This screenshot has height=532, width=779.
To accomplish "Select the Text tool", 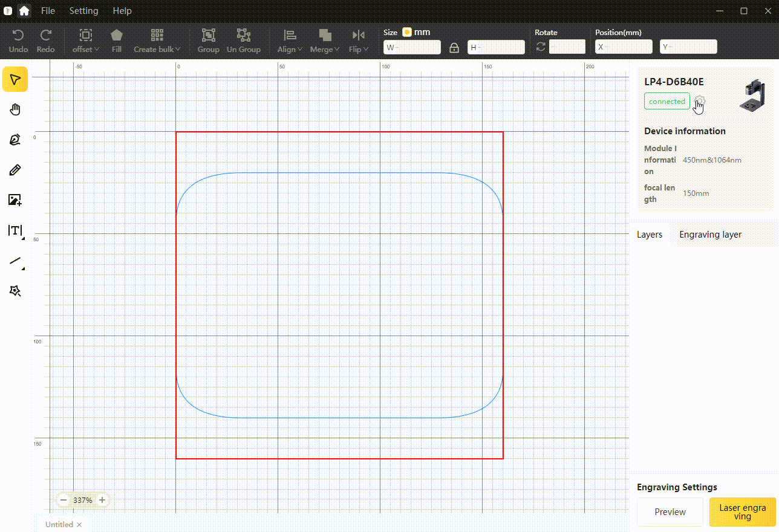I will (x=15, y=230).
